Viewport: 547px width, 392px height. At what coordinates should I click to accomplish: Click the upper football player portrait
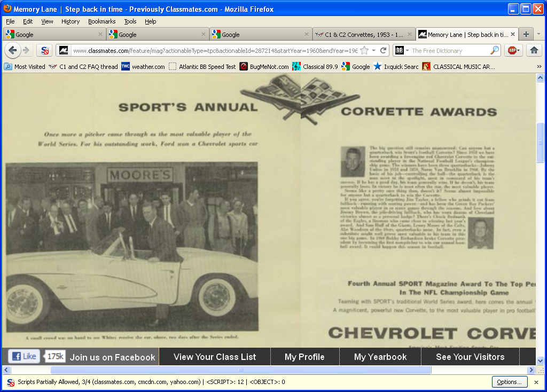(x=353, y=161)
